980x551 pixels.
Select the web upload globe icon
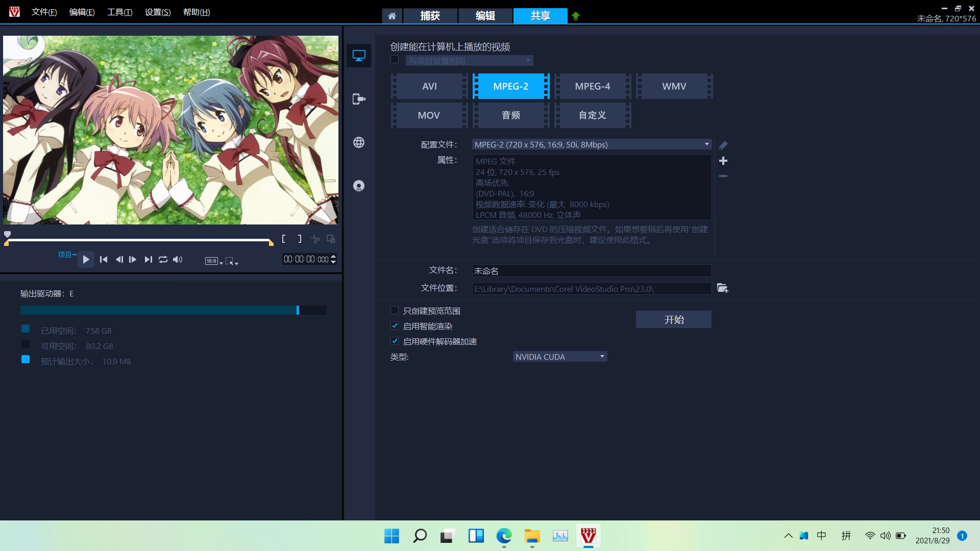(359, 142)
